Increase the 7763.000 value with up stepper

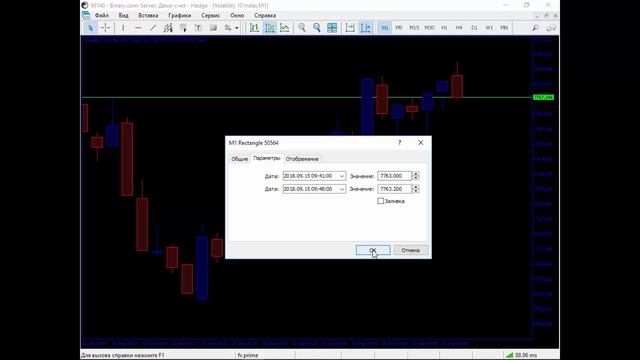pyautogui.click(x=416, y=174)
